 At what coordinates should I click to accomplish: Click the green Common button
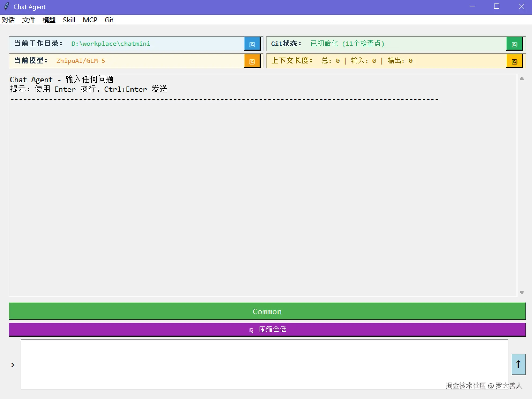(267, 311)
